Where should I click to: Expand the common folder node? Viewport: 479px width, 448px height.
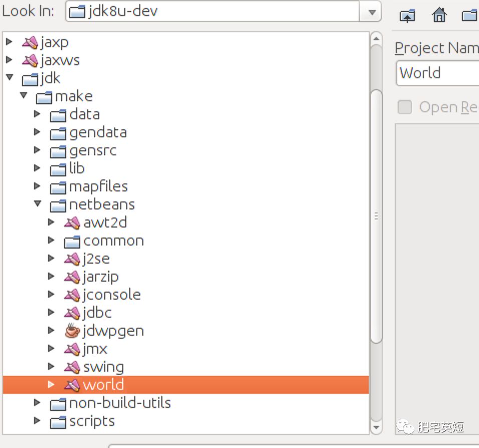[51, 240]
